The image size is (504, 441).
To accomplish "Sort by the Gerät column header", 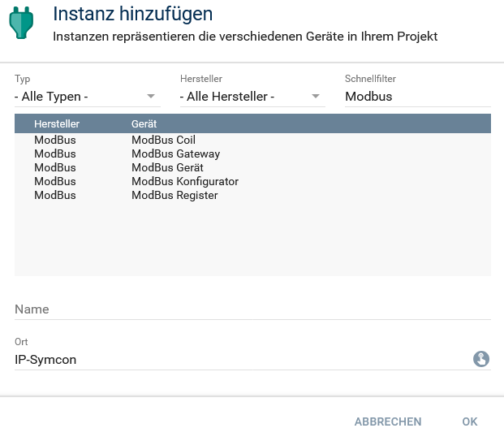I will point(144,123).
